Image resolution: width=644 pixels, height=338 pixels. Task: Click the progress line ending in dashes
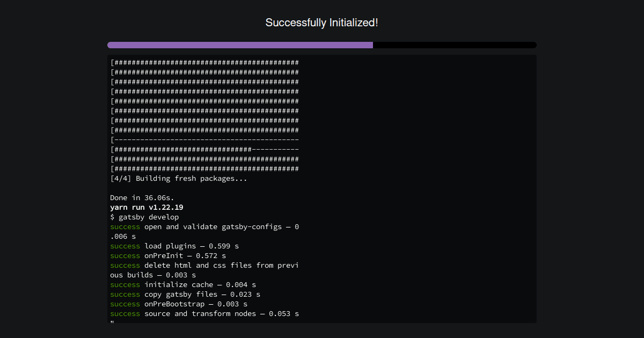coord(204,149)
